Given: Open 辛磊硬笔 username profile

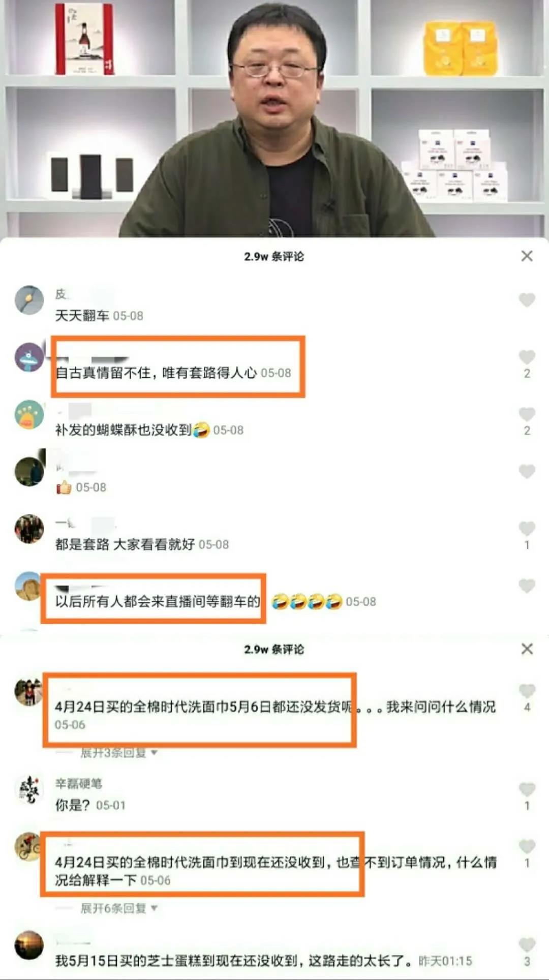Looking at the screenshot, I should (78, 783).
